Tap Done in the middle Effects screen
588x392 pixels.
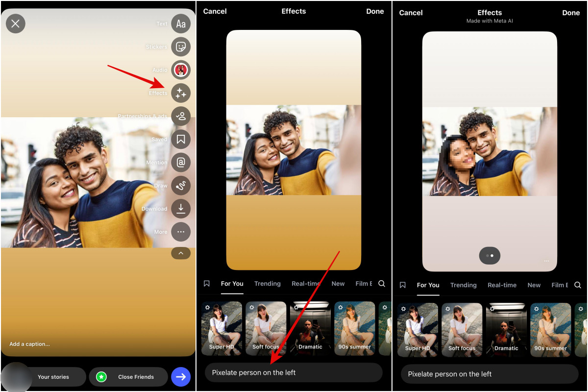(x=375, y=11)
